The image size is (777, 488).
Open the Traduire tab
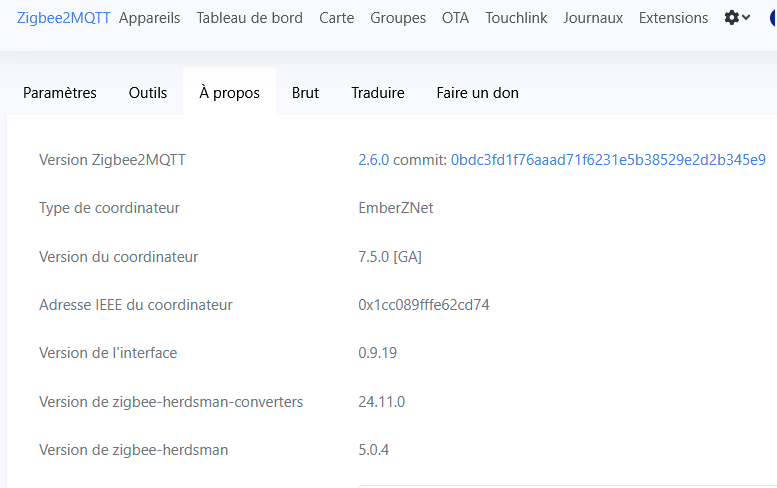pos(378,93)
